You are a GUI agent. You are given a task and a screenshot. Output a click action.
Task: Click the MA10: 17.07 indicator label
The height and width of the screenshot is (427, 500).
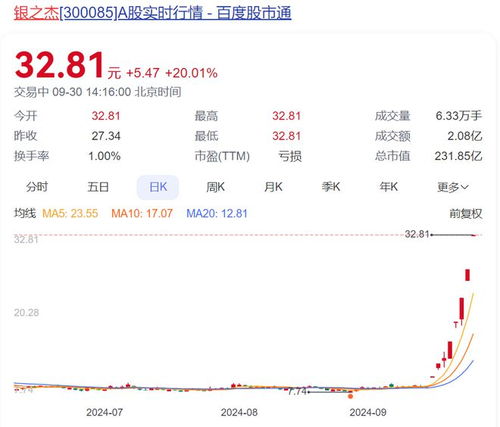(x=142, y=213)
